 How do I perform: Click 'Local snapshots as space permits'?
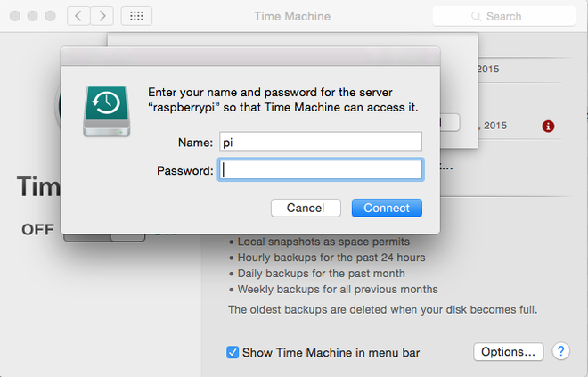click(323, 242)
